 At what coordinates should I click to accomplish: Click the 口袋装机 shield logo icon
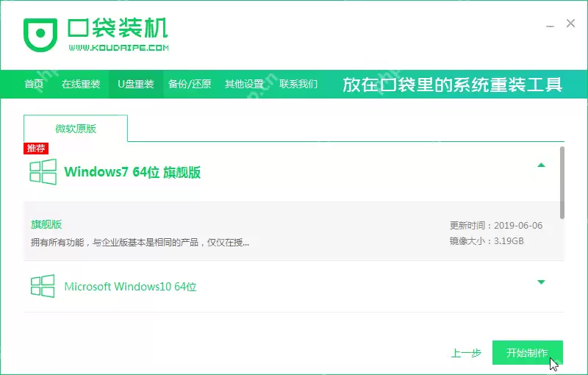point(40,35)
